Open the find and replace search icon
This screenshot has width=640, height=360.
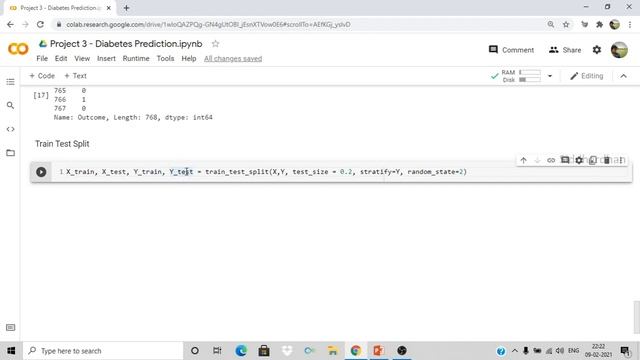pyautogui.click(x=11, y=105)
